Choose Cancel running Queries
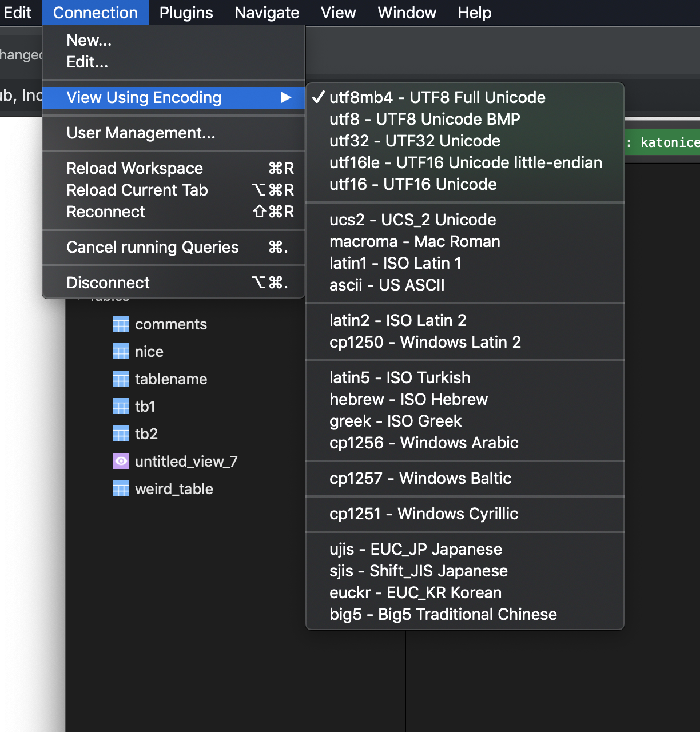 coord(152,247)
